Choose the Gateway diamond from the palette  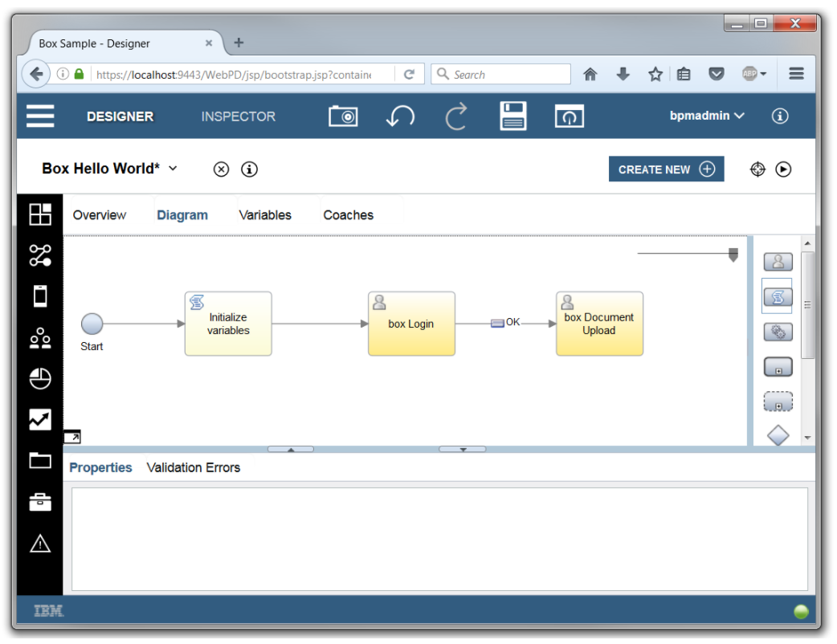click(777, 434)
